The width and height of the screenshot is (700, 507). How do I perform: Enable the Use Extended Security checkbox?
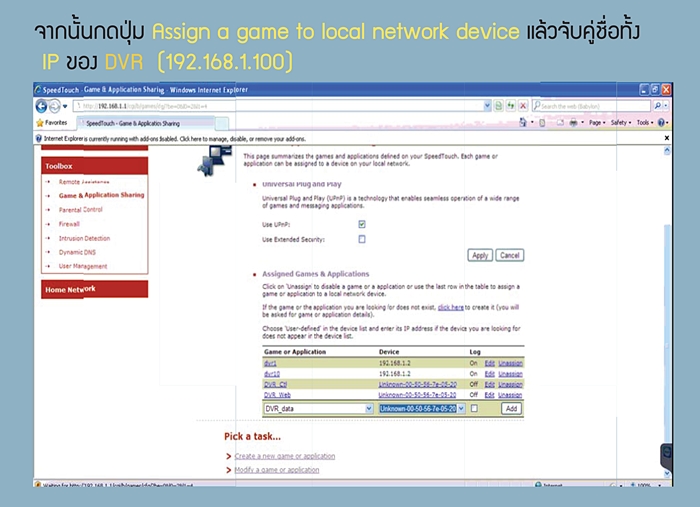click(361, 239)
